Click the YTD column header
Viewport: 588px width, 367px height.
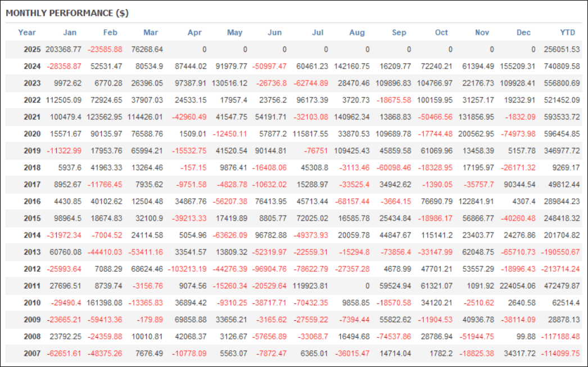click(x=567, y=33)
